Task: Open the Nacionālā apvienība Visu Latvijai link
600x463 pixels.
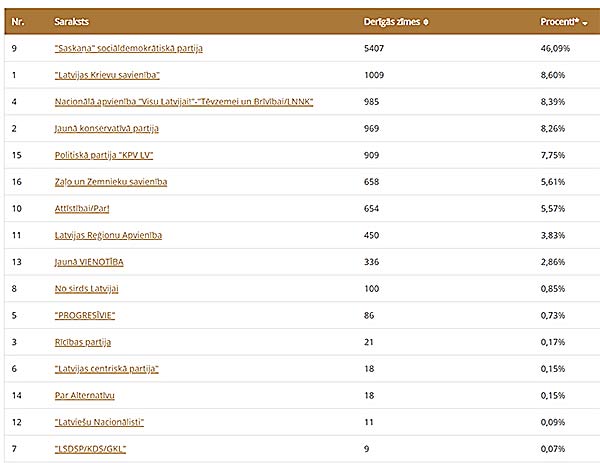Action: point(184,102)
